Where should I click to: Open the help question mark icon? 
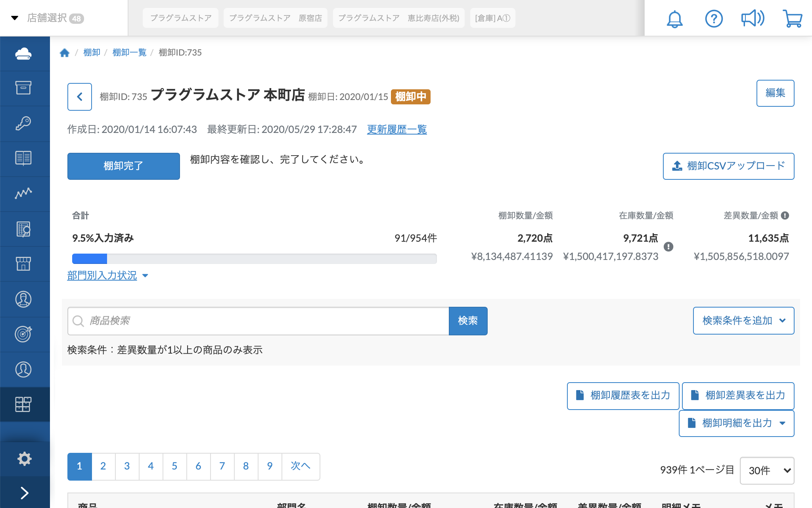tap(714, 19)
